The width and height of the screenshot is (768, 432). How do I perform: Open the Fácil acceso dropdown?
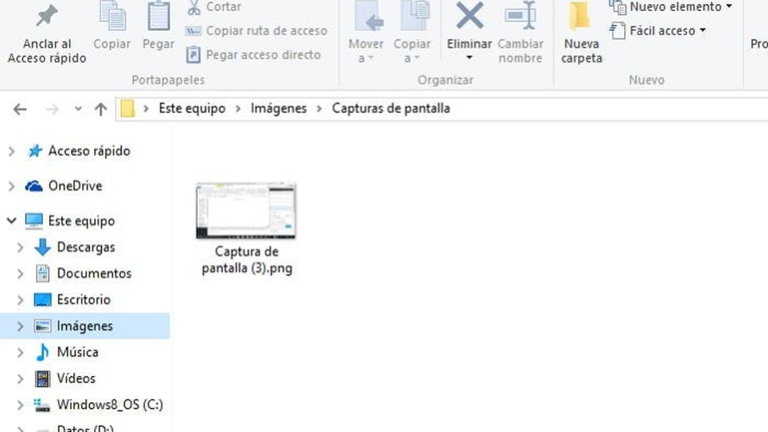(x=658, y=31)
